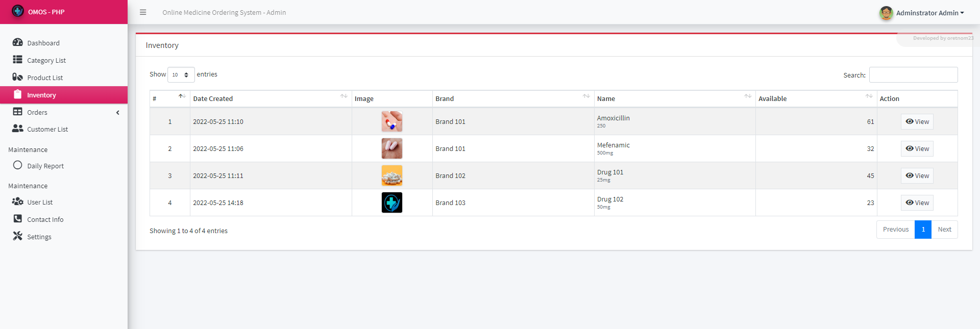
Task: Click the date 2022-05-25 11:10 cell
Action: 271,121
